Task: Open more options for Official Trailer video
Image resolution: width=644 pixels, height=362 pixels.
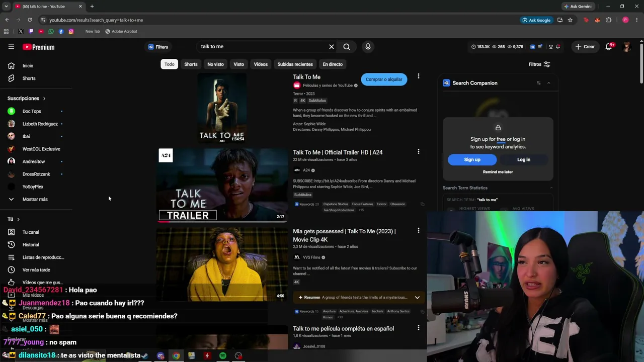Action: 418,151
